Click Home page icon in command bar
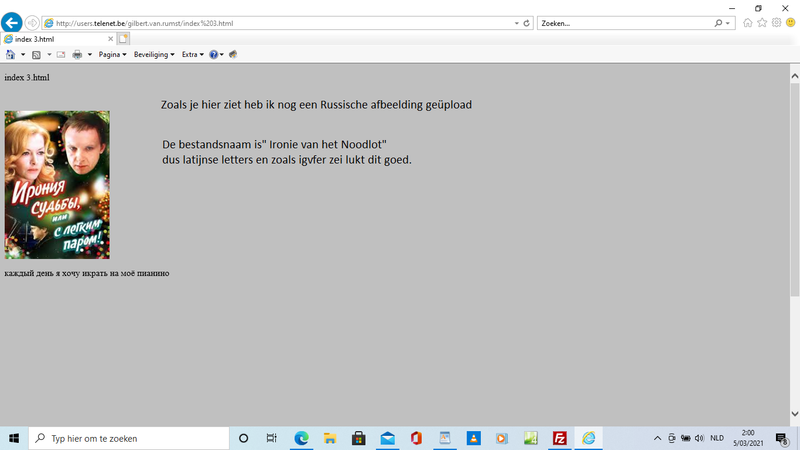800x450 pixels. tap(10, 54)
